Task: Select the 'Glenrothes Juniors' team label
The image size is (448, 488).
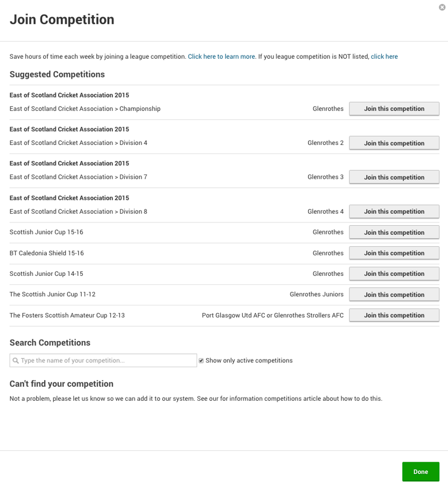Action: (x=317, y=295)
